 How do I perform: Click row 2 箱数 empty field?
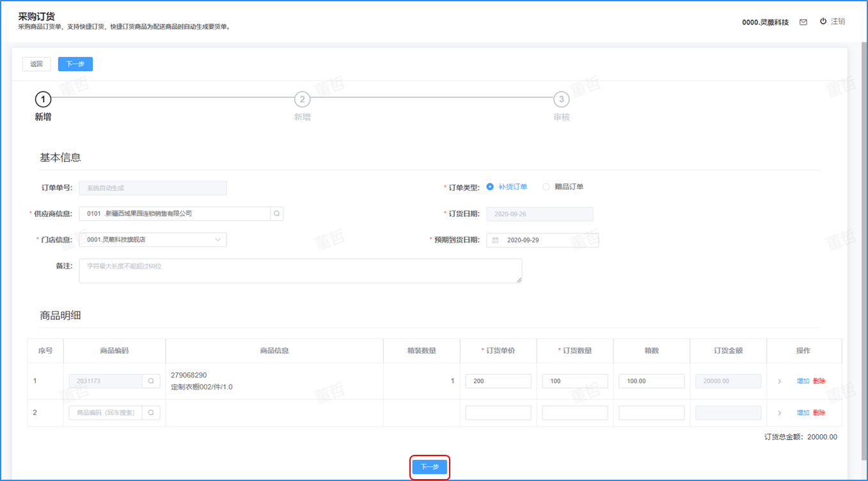[652, 413]
